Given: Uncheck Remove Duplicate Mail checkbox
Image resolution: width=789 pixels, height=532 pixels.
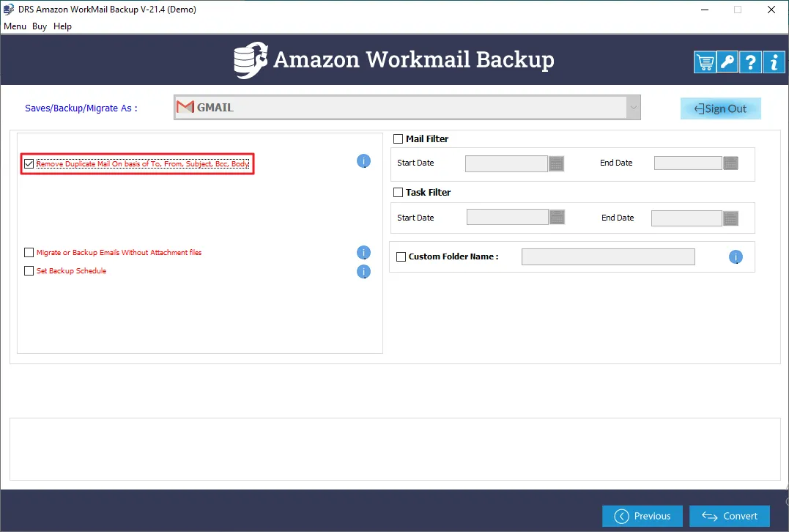Looking at the screenshot, I should coord(29,163).
